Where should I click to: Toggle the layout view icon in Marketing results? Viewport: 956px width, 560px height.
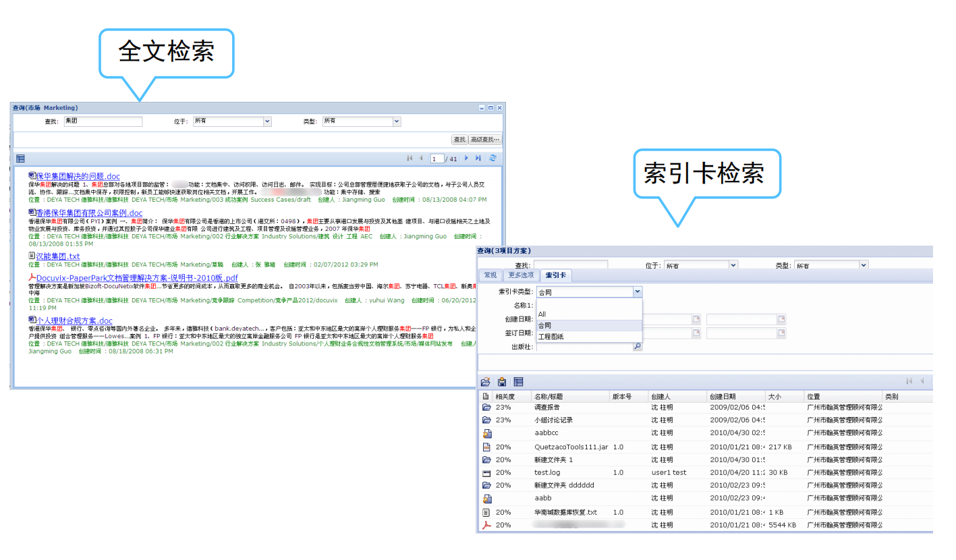20,159
